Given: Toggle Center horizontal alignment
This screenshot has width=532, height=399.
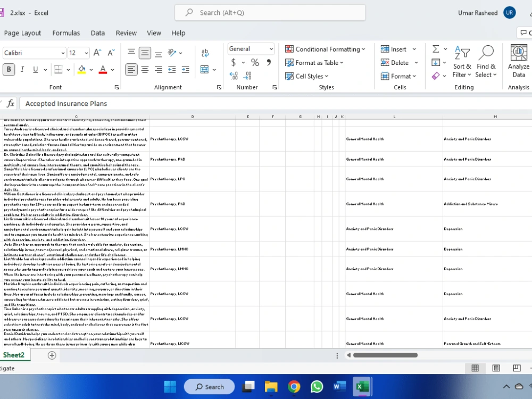Looking at the screenshot, I should (145, 70).
